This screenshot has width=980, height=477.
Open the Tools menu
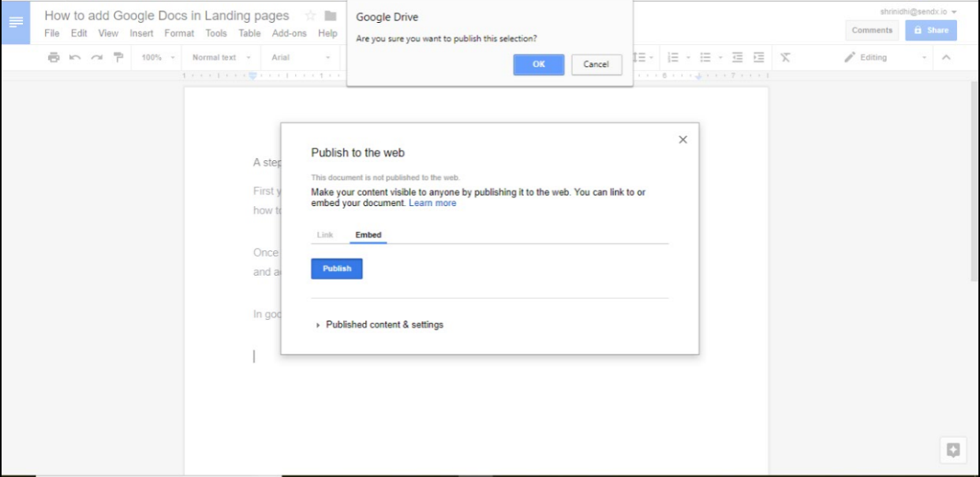216,33
